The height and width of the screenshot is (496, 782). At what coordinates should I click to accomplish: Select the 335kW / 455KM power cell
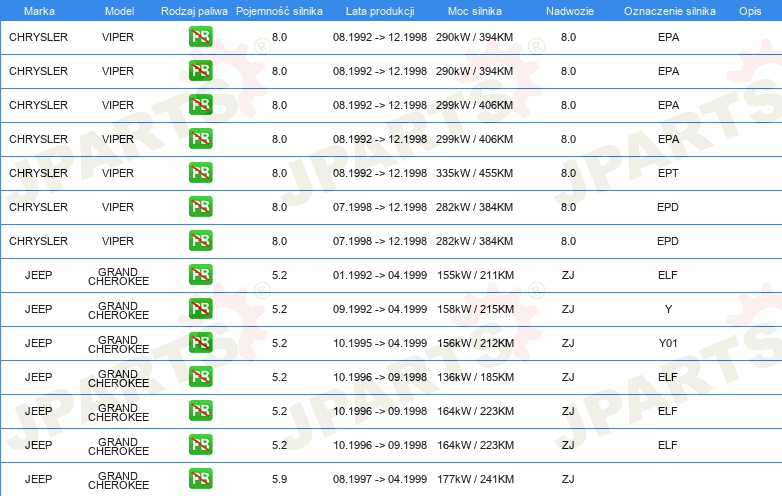click(474, 173)
